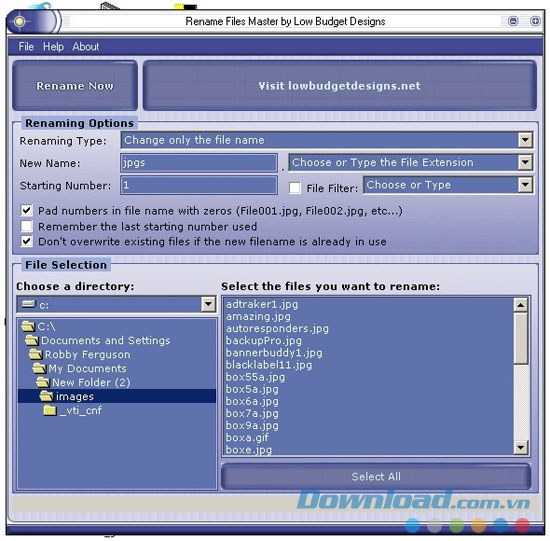The height and width of the screenshot is (541, 550).
Task: Select file autoresponders.jpg
Action: [x=277, y=328]
